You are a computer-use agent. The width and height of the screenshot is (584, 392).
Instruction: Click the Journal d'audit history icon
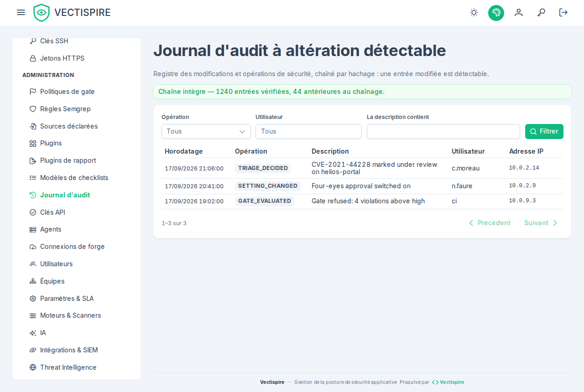coord(33,195)
